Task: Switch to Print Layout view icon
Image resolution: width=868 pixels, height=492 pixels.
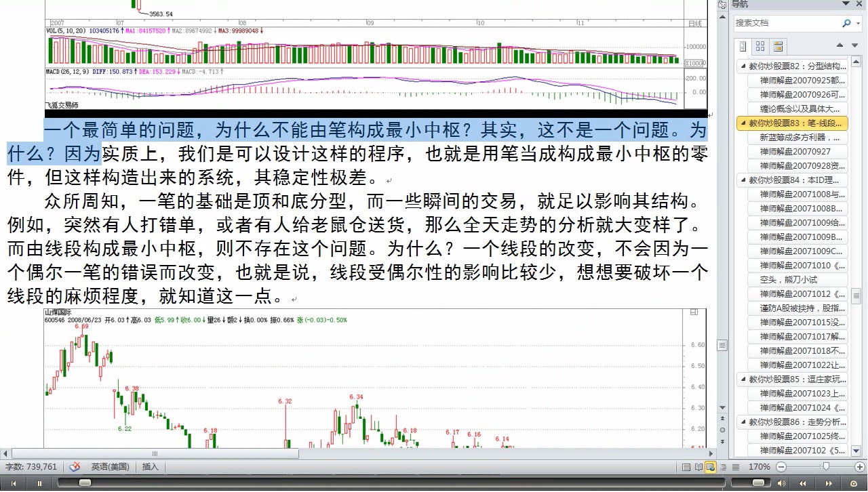Action: [686, 467]
